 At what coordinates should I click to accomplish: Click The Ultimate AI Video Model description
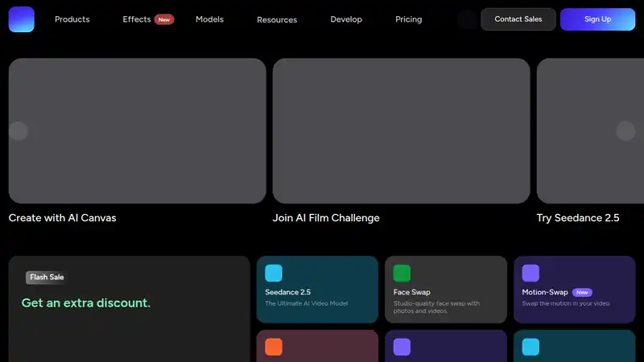coord(307,303)
